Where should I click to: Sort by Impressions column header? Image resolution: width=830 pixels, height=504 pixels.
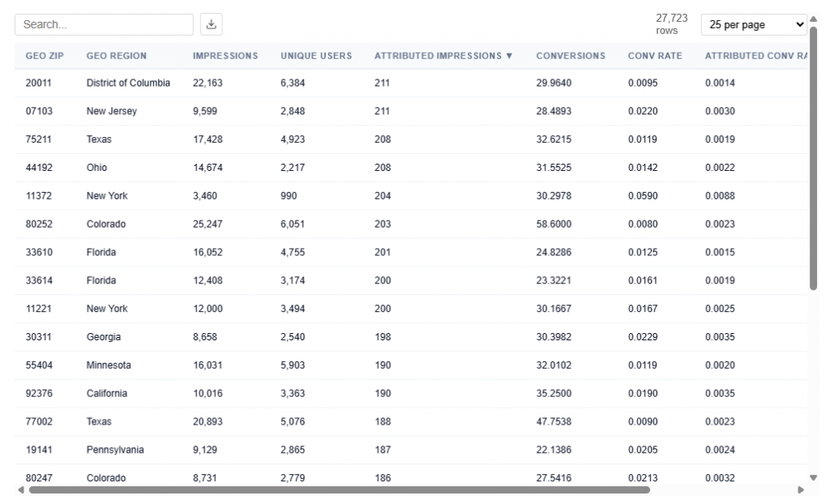pos(225,56)
